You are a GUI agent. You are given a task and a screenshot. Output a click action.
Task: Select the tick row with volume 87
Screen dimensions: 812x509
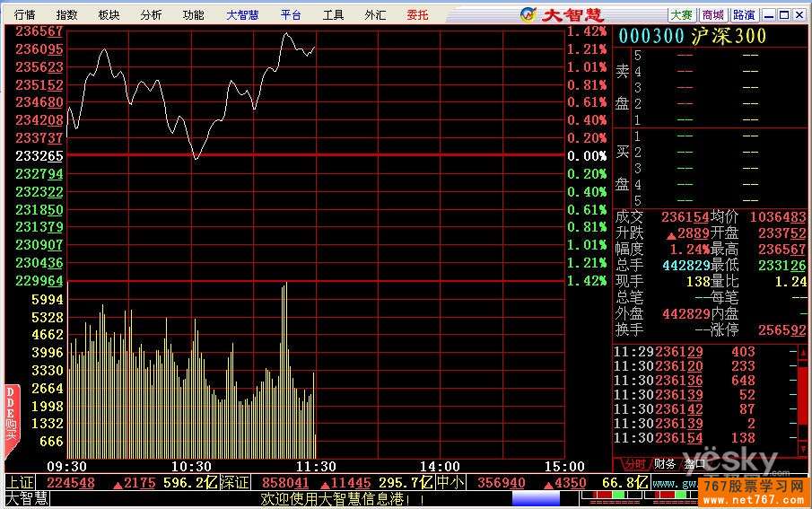coord(705,409)
